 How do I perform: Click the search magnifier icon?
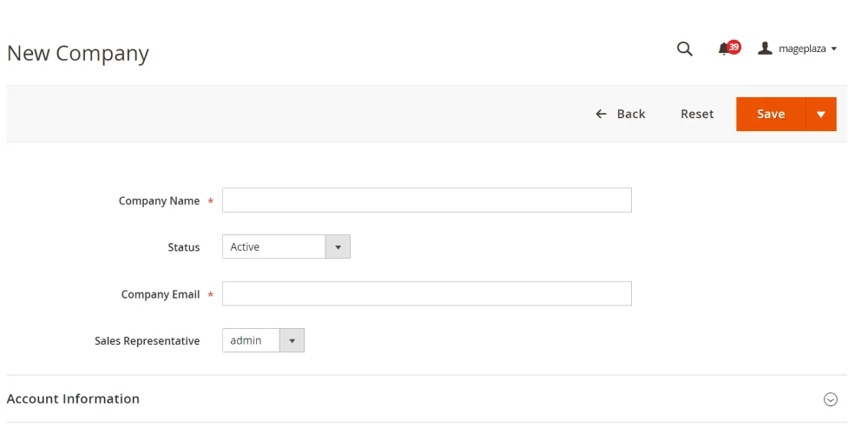684,49
